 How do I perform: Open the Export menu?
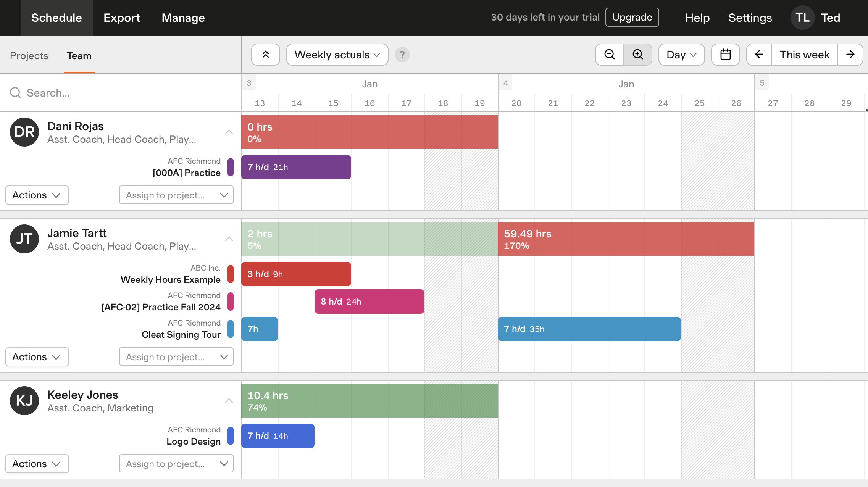pos(122,18)
